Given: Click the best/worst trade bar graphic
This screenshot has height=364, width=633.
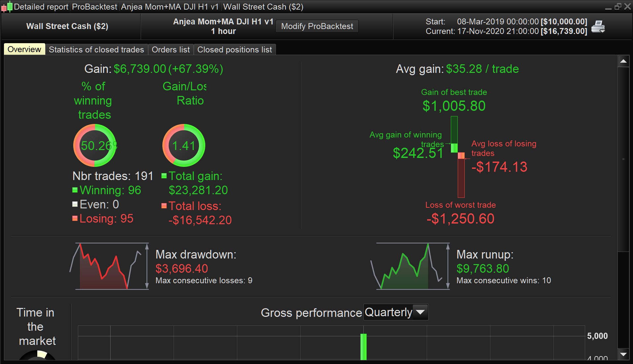Looking at the screenshot, I should click(458, 157).
